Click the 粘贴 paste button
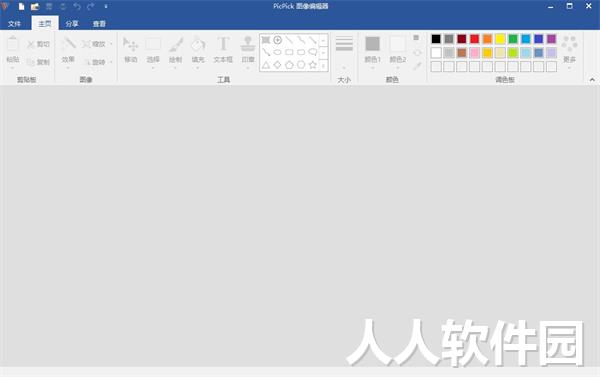Image resolution: width=600 pixels, height=377 pixels. point(13,52)
